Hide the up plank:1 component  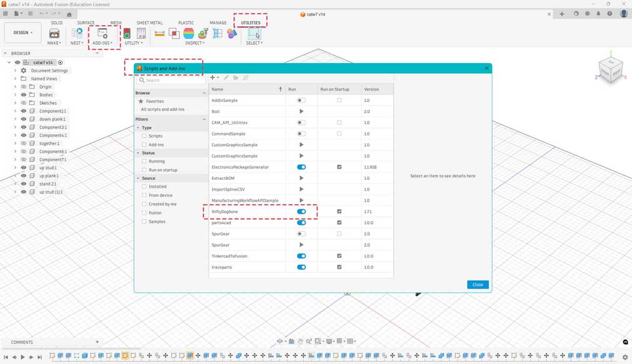click(x=23, y=176)
